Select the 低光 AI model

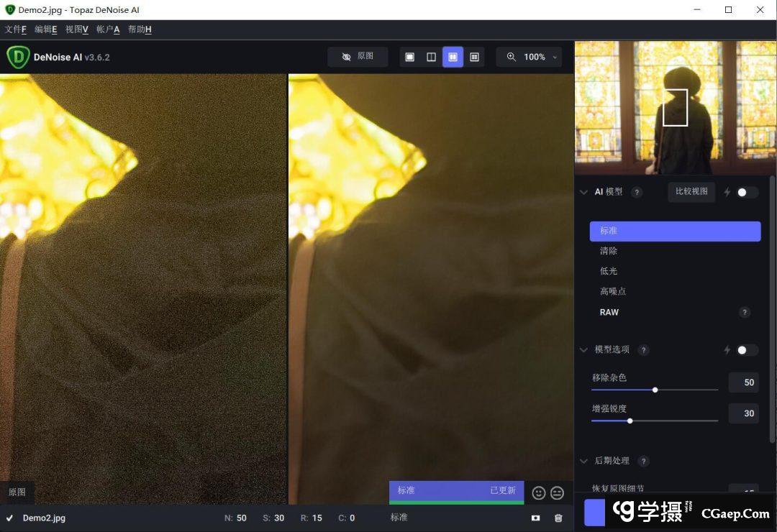coord(609,271)
